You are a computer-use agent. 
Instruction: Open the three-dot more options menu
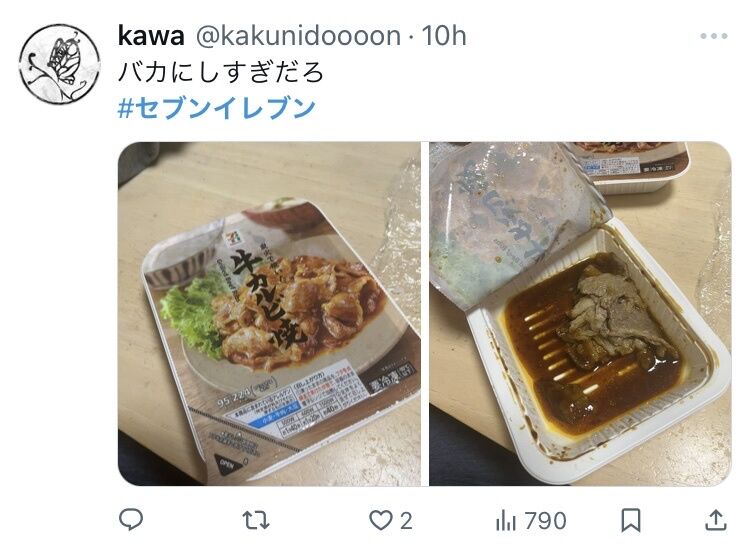714,36
